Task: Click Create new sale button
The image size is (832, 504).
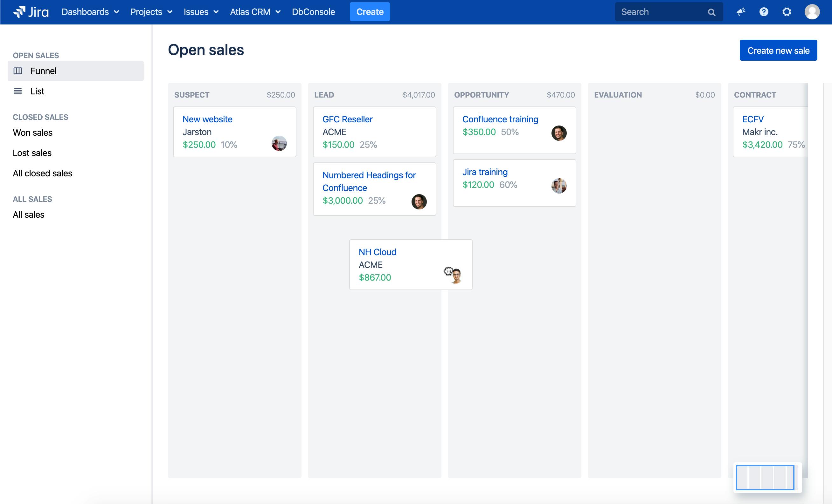Action: click(778, 50)
